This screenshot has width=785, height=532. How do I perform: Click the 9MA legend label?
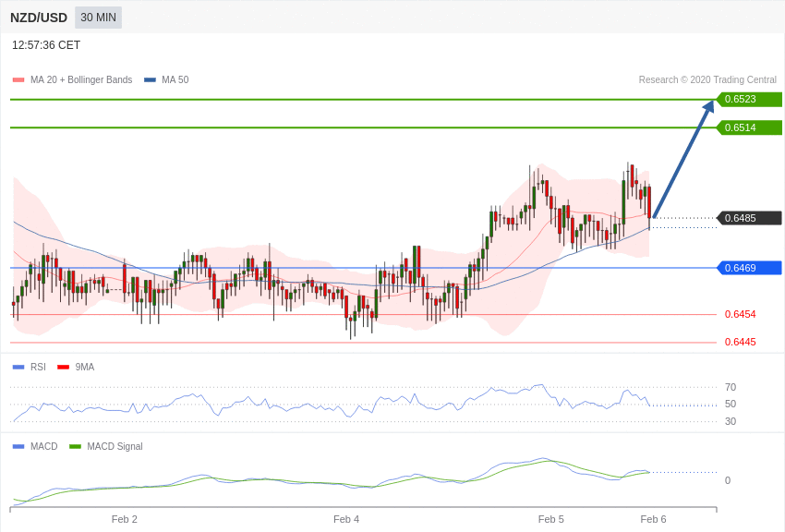pos(85,367)
